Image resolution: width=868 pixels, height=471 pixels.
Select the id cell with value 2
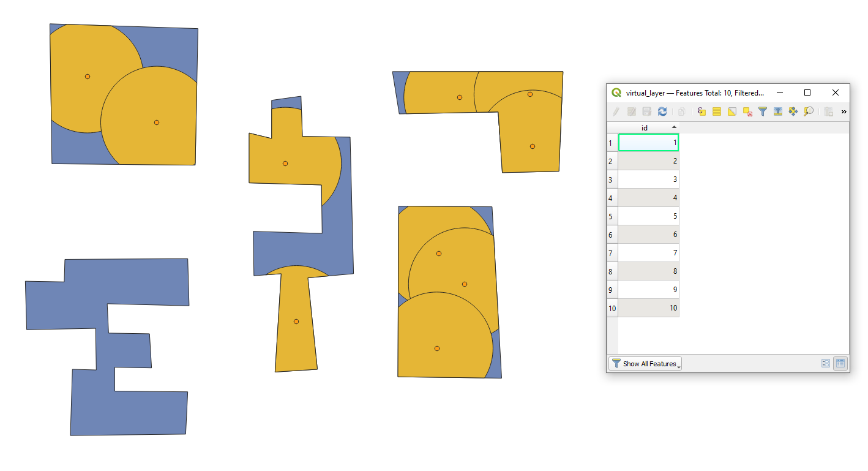[649, 161]
